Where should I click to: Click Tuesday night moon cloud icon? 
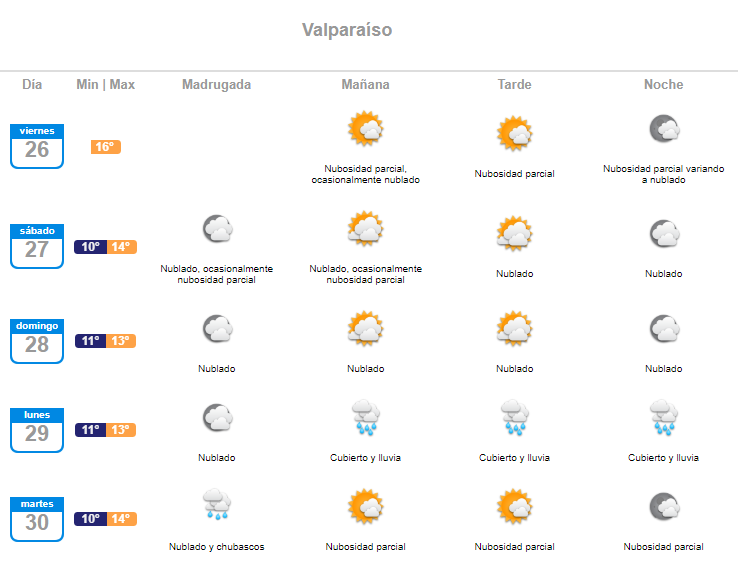663,507
